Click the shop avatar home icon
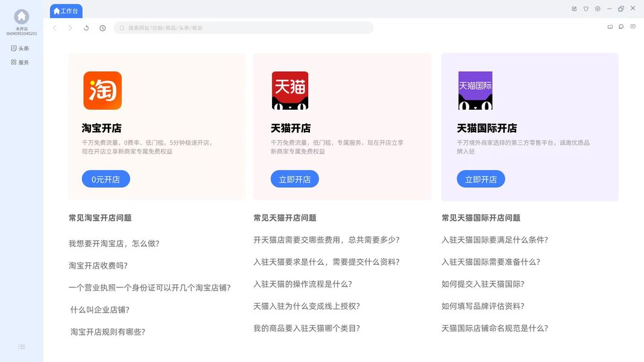This screenshot has height=362, width=644. tap(21, 16)
